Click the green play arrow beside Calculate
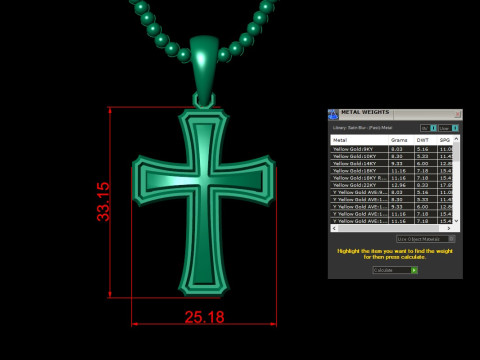Screen dimensions: 480x360 pos(414,270)
